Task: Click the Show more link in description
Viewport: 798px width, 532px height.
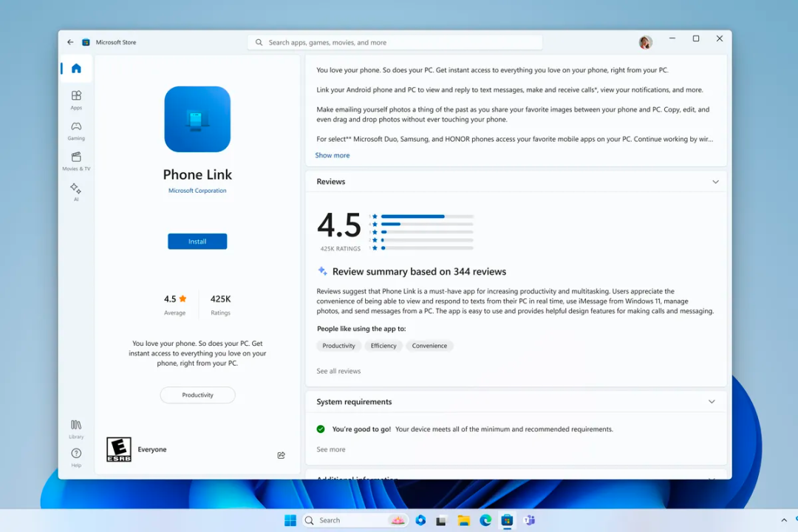Action: point(332,155)
